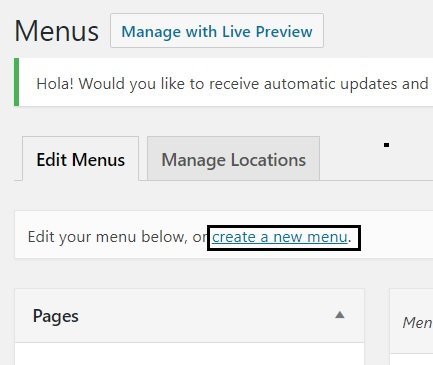Click the white body of the right menu panel

pos(412,359)
